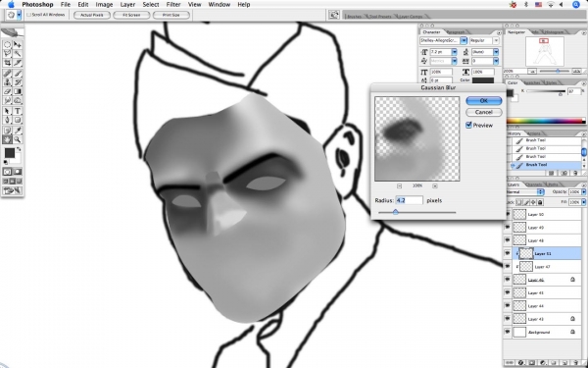The width and height of the screenshot is (588, 368).
Task: Open font style Regular dropdown
Action: pyautogui.click(x=496, y=40)
